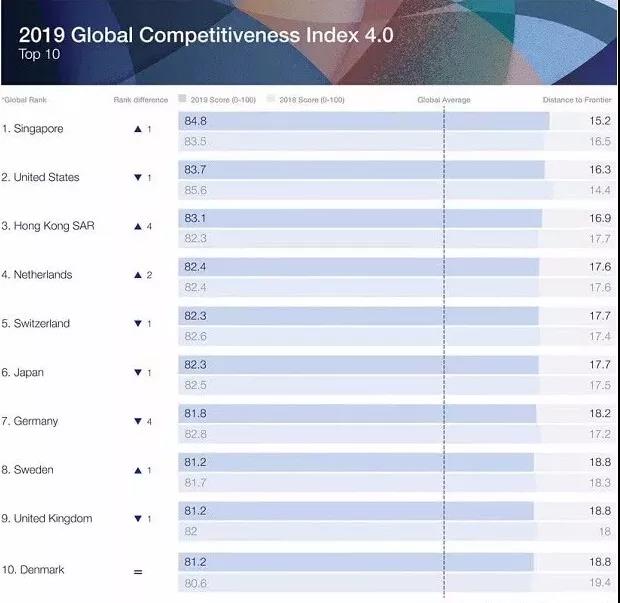Viewport: 620px width, 603px height.
Task: Click the Global Average label
Action: 443,100
